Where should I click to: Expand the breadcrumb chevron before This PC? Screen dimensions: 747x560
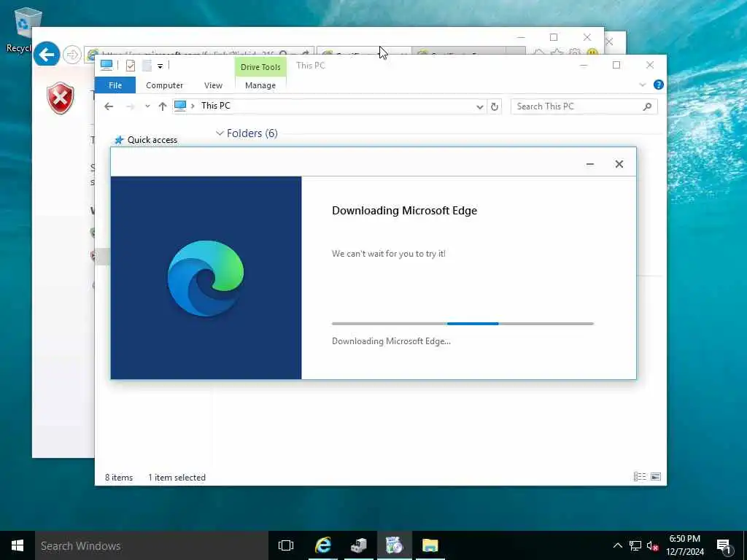pyautogui.click(x=193, y=106)
